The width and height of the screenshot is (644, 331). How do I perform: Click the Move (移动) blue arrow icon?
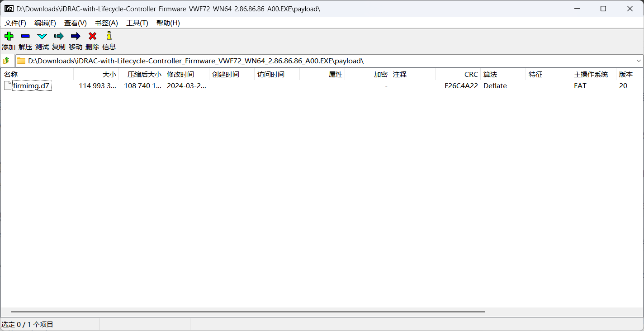[76, 36]
